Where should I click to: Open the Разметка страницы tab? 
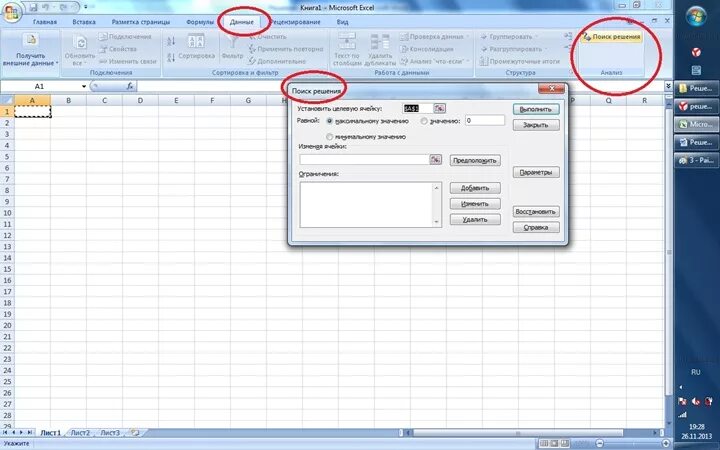(141, 22)
